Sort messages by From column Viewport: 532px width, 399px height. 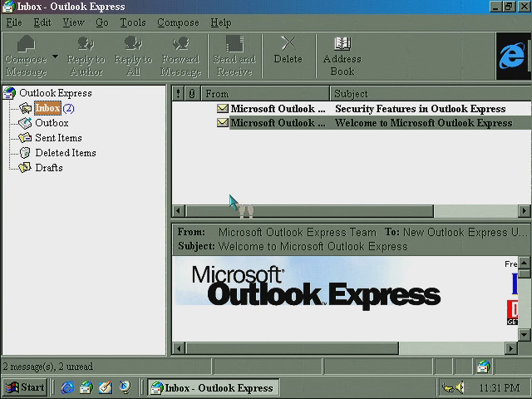pyautogui.click(x=265, y=94)
